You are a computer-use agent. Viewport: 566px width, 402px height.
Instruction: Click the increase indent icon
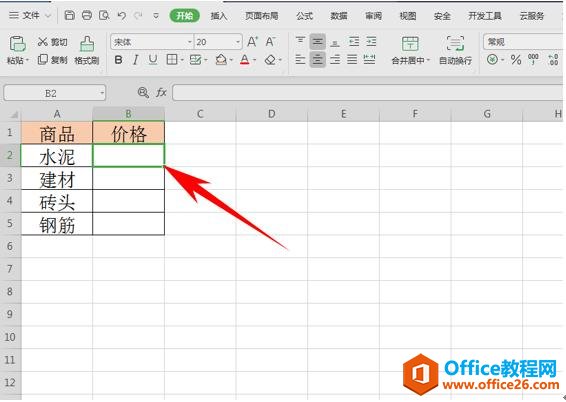click(x=371, y=42)
